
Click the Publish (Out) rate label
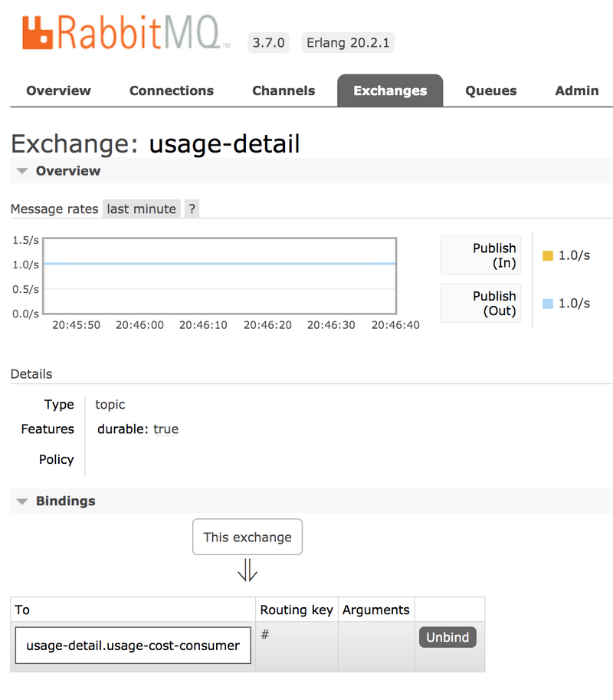pos(480,303)
